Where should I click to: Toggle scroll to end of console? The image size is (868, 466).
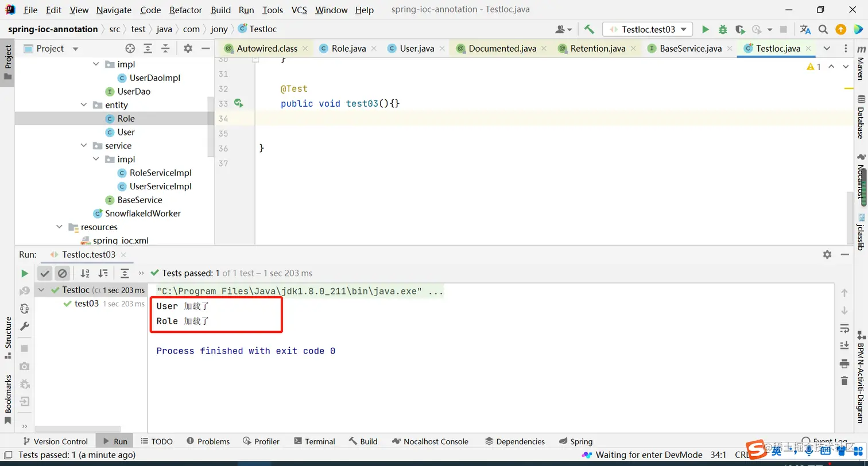click(x=844, y=345)
